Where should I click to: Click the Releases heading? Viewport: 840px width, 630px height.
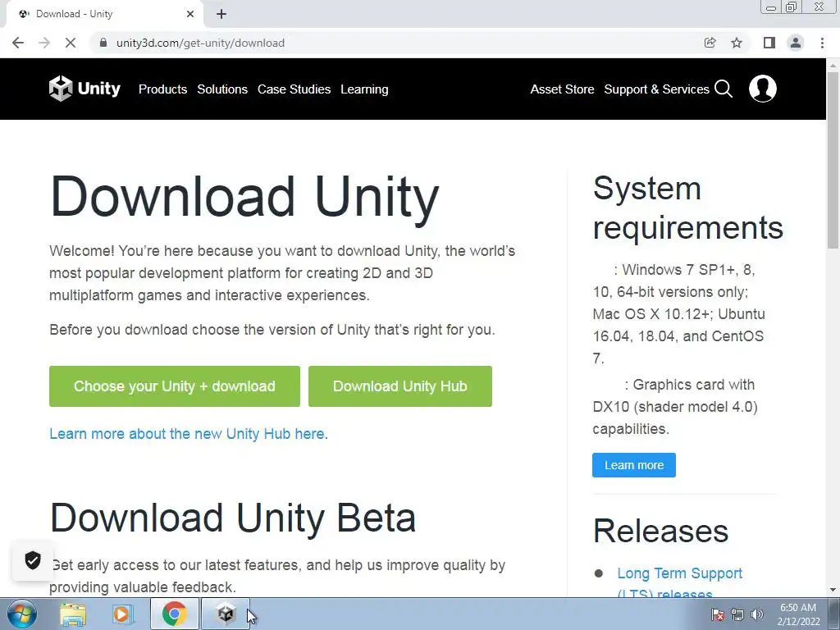pyautogui.click(x=660, y=531)
